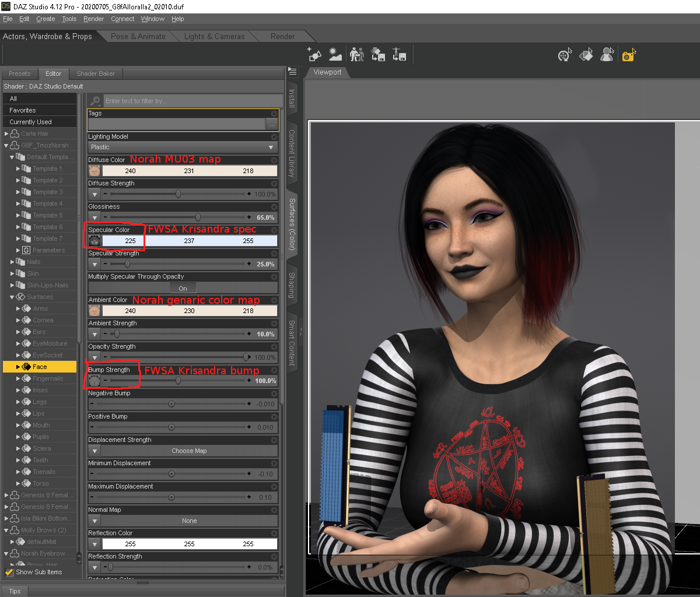Image resolution: width=700 pixels, height=597 pixels.
Task: Switch to the Shader Baker tab
Action: [96, 73]
